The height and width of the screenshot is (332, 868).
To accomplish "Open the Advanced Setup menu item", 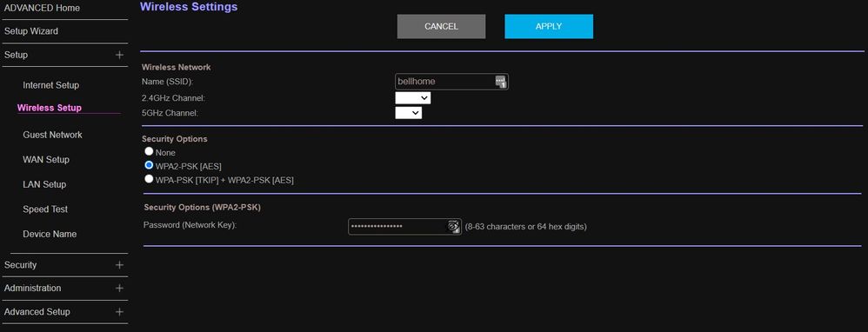I will (37, 311).
